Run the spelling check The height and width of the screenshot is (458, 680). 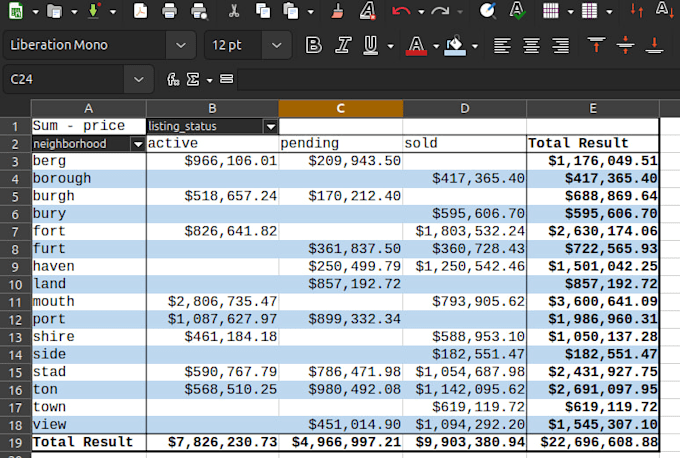(x=517, y=11)
